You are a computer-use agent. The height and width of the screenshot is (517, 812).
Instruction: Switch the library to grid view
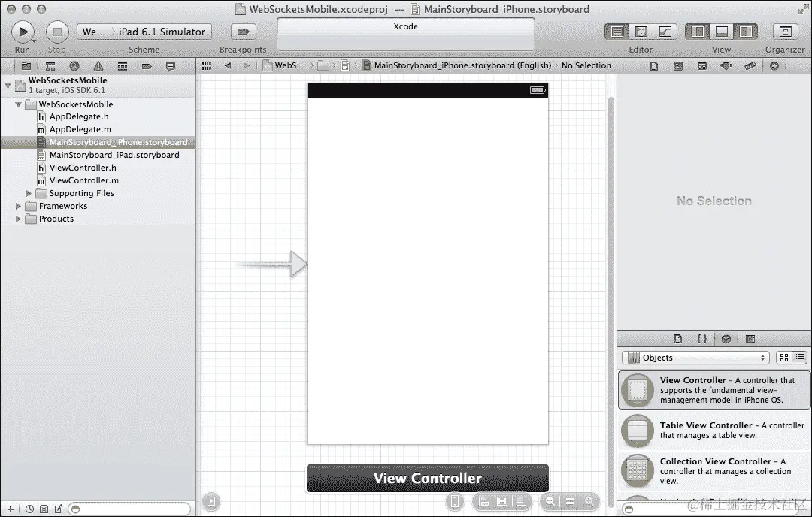(784, 358)
